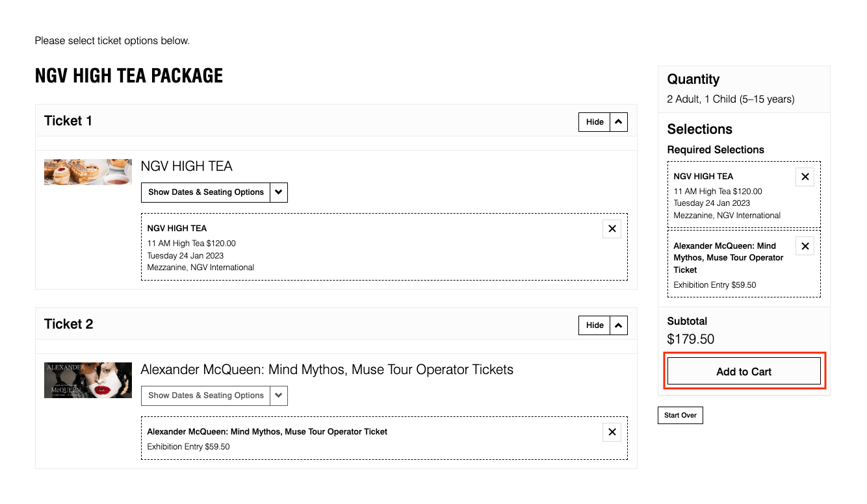867x504 pixels.
Task: Click 'Tuesday 24 Jan 2023' in Ticket 1 box
Action: click(x=185, y=255)
